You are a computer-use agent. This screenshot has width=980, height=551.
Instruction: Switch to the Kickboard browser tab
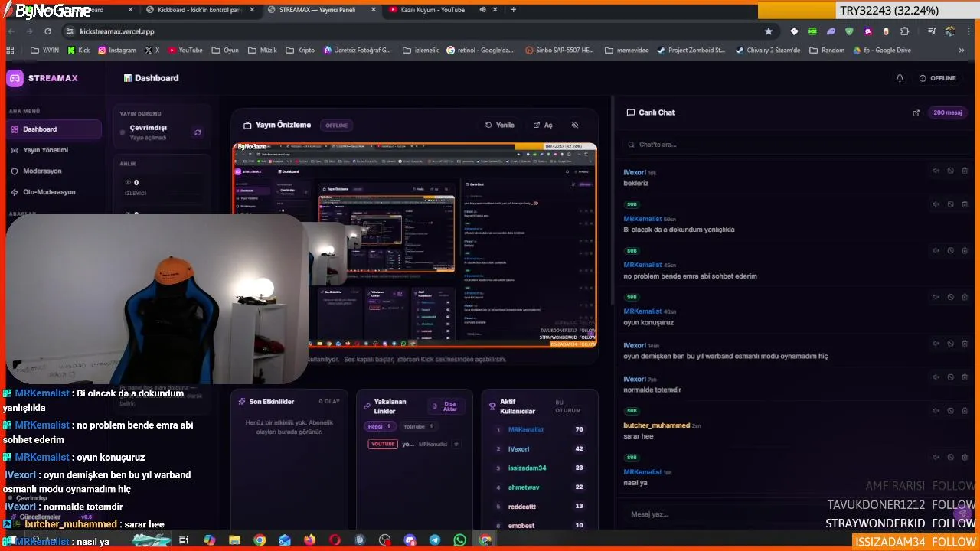pos(199,10)
